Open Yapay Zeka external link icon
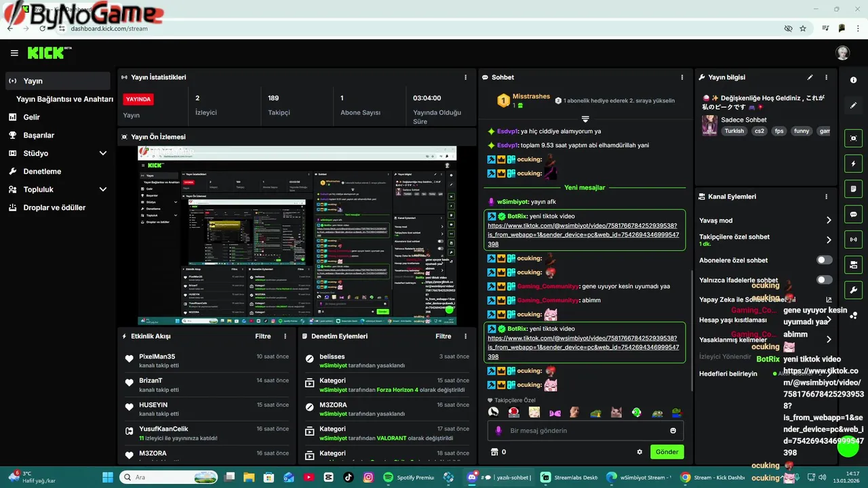This screenshot has height=488, width=868. (x=828, y=300)
